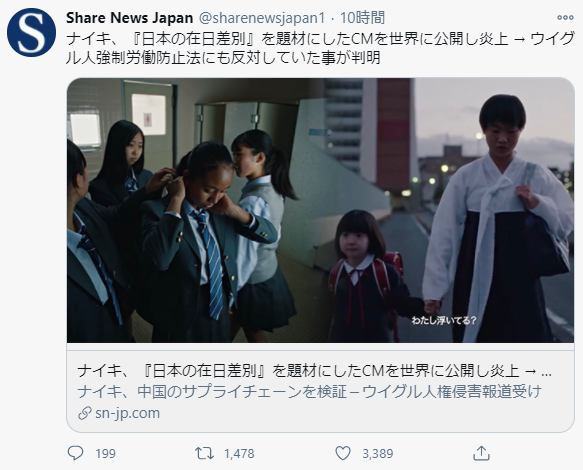Click the link card headline about ナイキ

(x=315, y=371)
